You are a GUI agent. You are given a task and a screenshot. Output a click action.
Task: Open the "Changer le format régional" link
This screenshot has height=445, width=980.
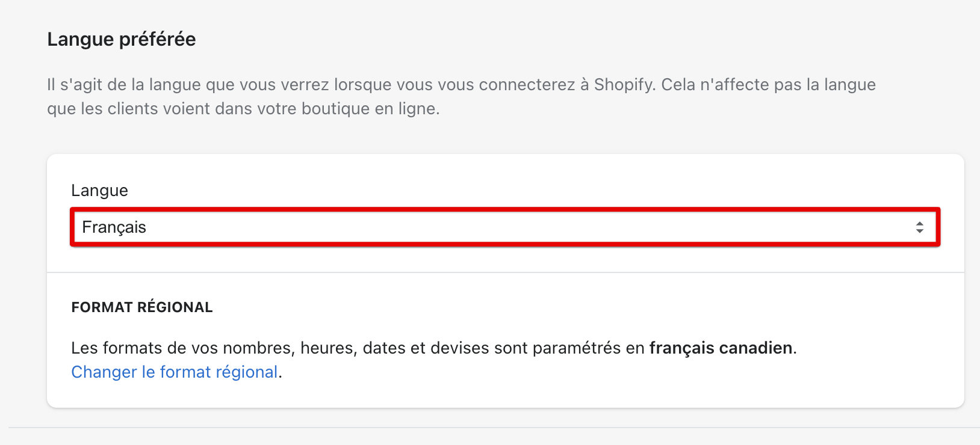coord(175,372)
